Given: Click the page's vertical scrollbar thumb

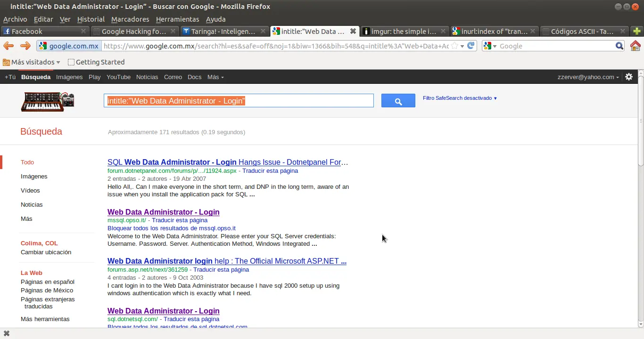Looking at the screenshot, I should pyautogui.click(x=641, y=121).
